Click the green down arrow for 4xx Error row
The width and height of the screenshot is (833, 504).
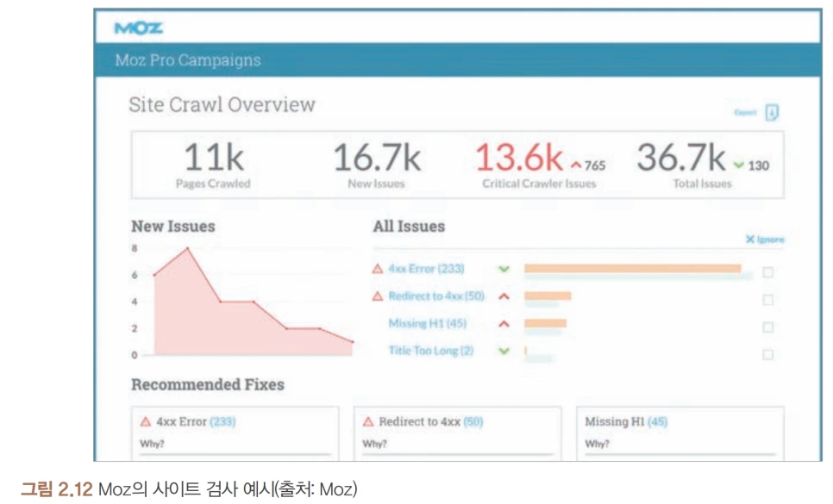[504, 270]
